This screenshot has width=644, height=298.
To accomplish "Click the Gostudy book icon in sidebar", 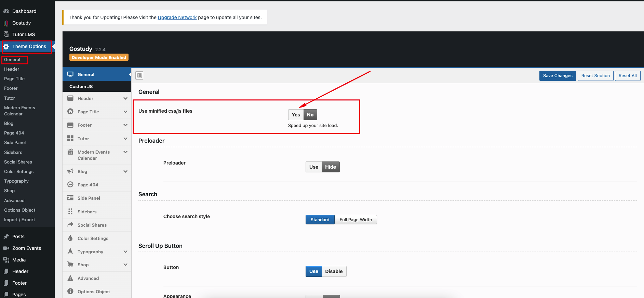I will [x=6, y=23].
